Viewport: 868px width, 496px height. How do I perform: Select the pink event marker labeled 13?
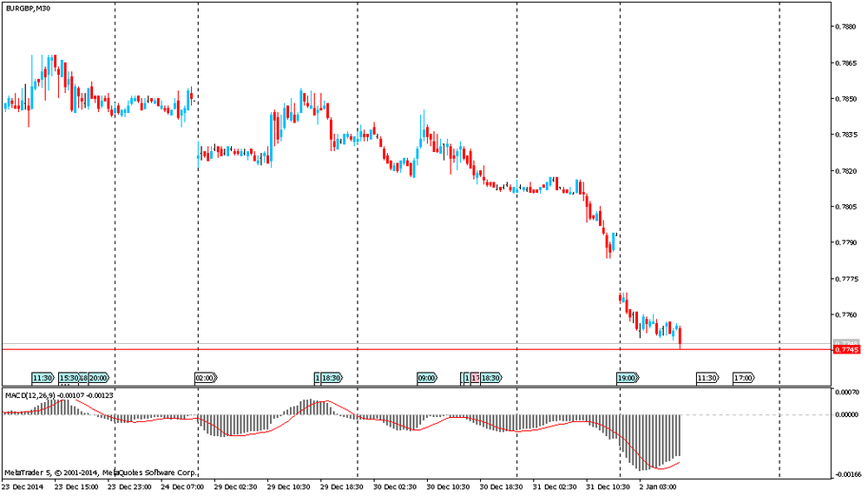[x=475, y=378]
